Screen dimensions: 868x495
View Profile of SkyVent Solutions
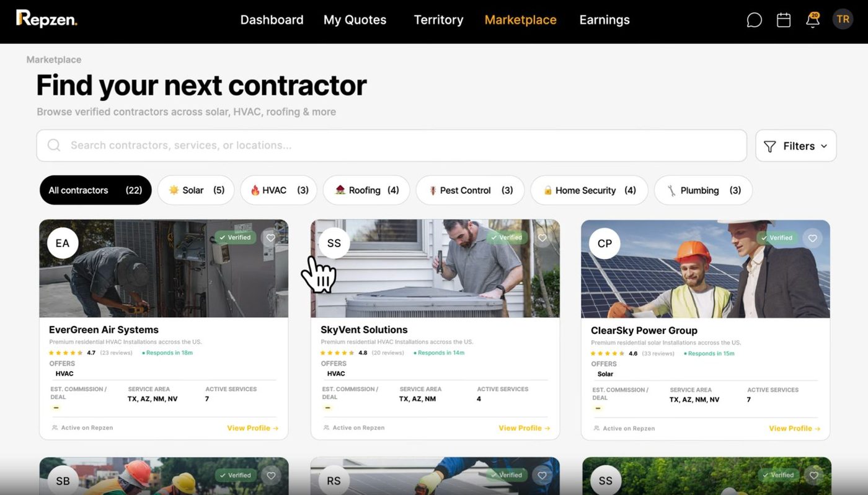524,428
